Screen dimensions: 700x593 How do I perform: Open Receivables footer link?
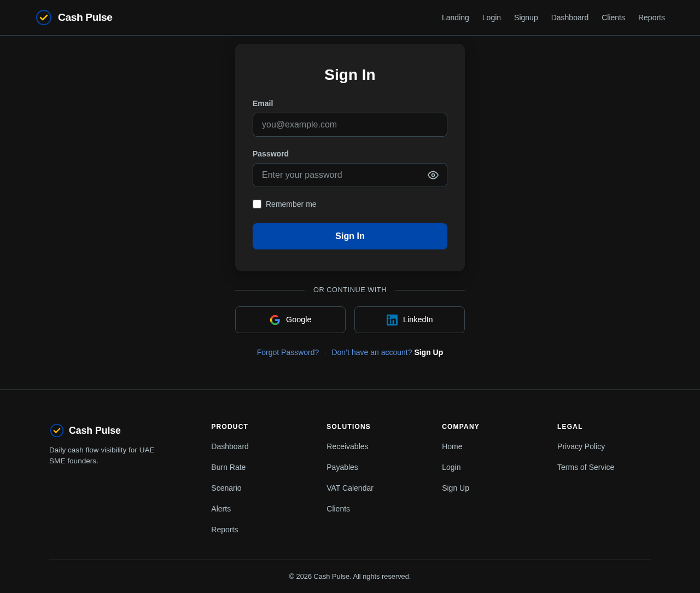347,446
